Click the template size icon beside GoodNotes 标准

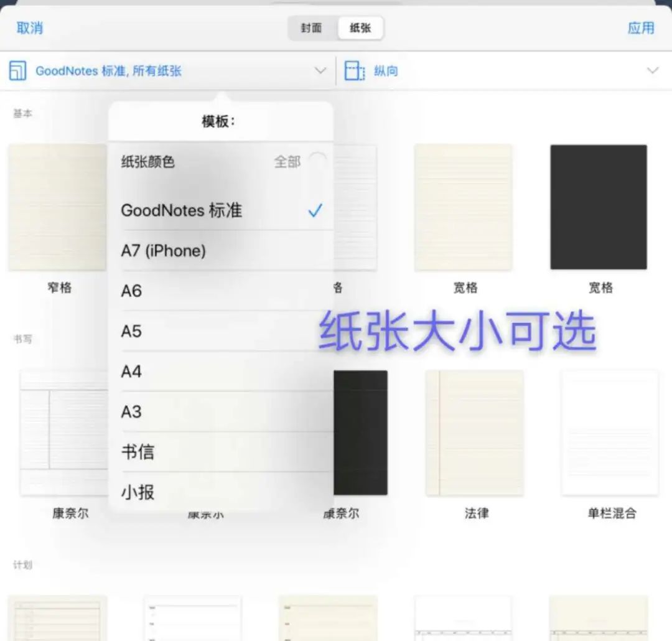(x=17, y=70)
